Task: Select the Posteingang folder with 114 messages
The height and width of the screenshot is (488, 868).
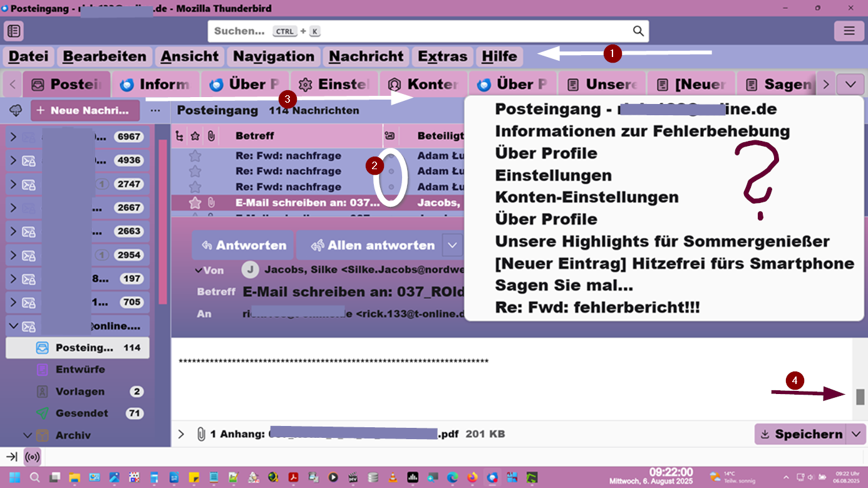Action: (x=78, y=348)
